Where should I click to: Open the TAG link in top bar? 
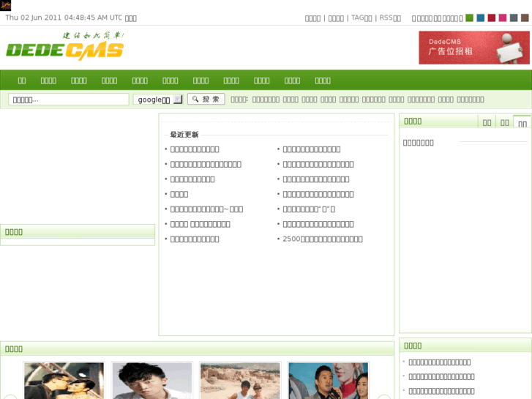click(x=361, y=18)
